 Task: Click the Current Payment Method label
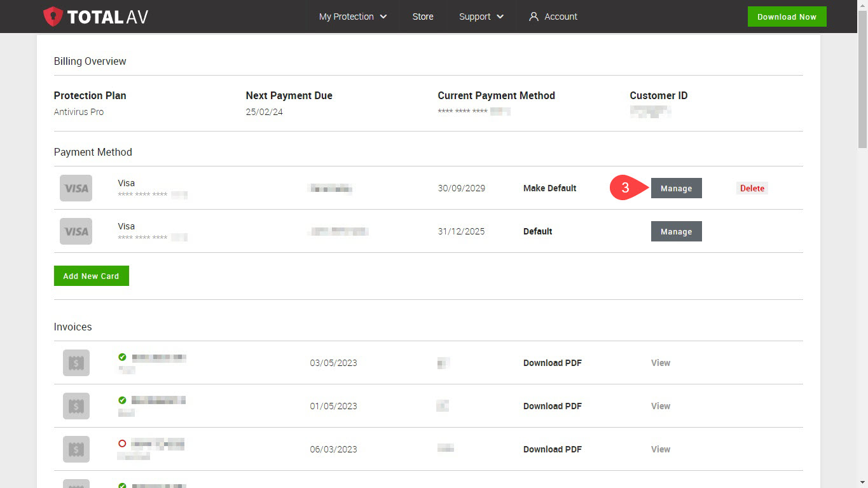coord(496,95)
